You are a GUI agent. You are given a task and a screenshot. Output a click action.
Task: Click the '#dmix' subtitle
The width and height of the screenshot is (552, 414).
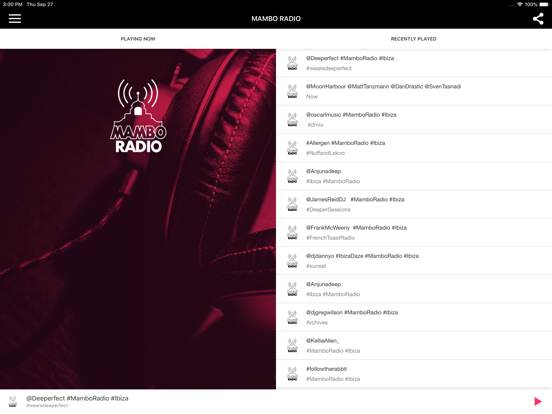click(x=315, y=125)
